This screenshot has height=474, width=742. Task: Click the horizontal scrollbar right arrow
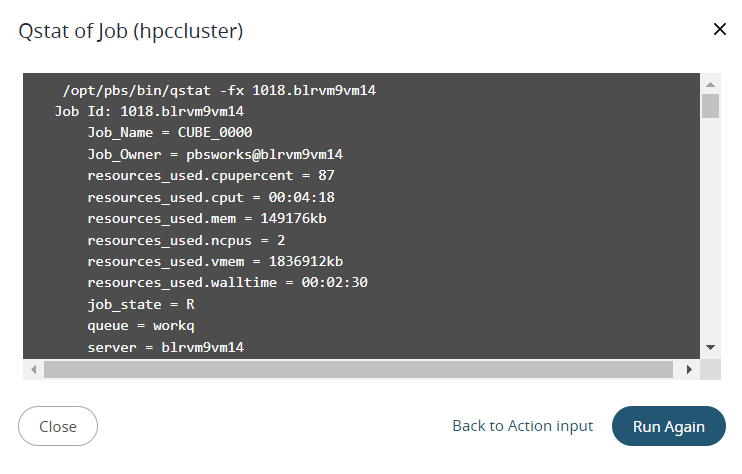coord(688,369)
